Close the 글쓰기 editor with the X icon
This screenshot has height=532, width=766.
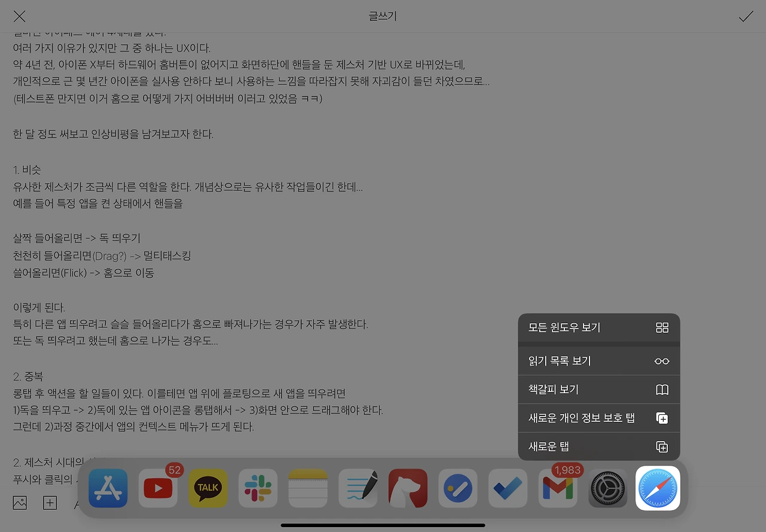[20, 16]
